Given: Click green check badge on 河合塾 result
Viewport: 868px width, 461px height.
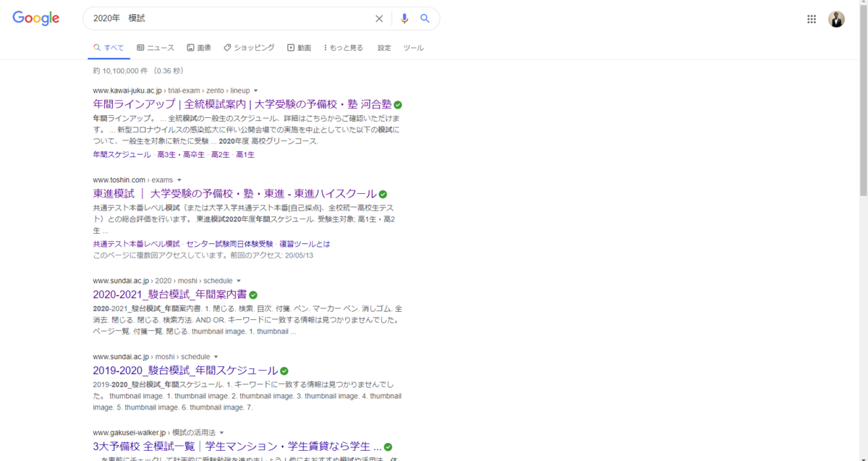Looking at the screenshot, I should click(x=398, y=105).
